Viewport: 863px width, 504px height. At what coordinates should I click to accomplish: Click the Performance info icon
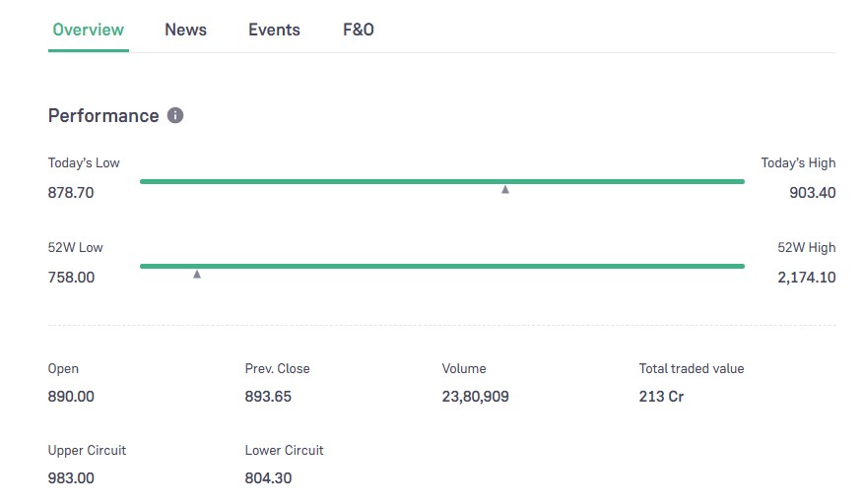click(175, 115)
